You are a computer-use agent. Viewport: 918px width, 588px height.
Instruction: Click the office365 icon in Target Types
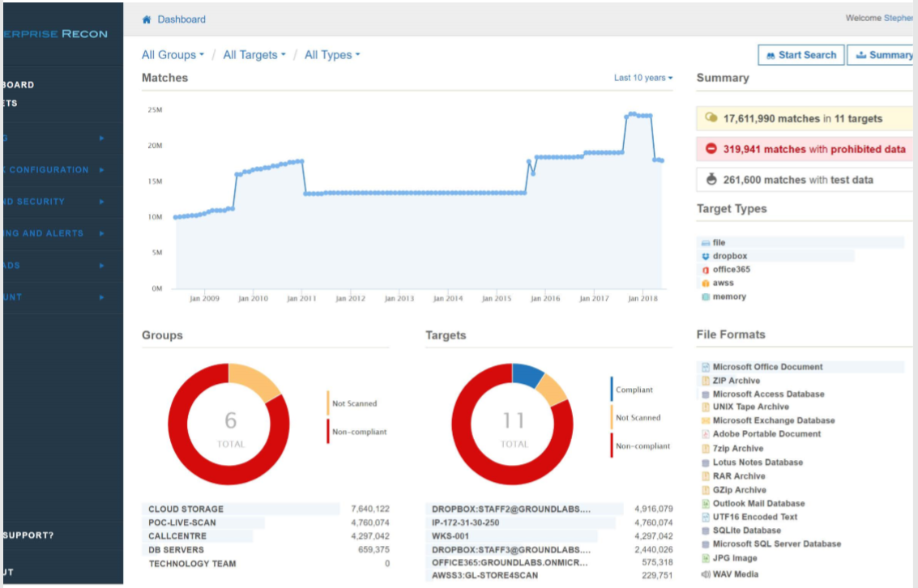pyautogui.click(x=706, y=270)
